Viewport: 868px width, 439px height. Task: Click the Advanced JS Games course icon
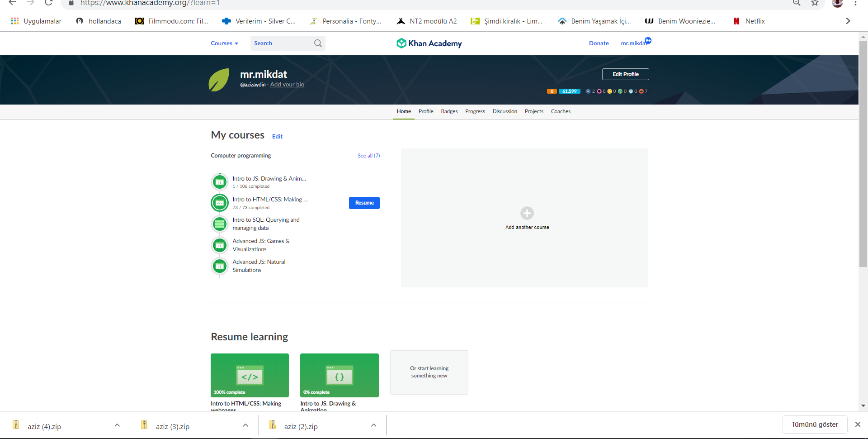[x=220, y=245]
